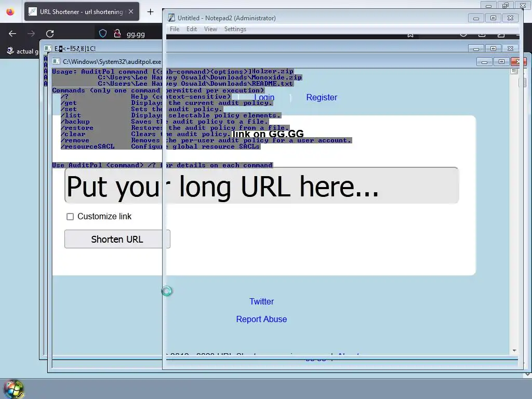Click the Register link
Viewport: 532px width, 399px height.
click(322, 97)
